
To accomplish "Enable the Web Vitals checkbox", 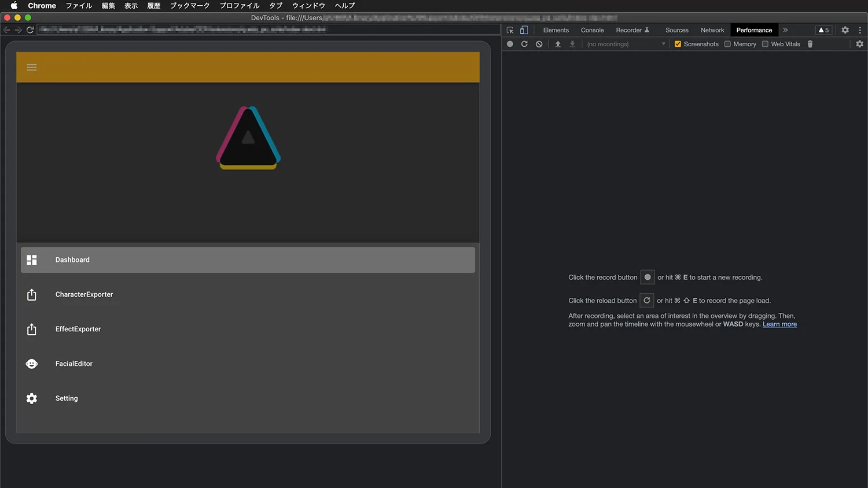I will coord(765,44).
